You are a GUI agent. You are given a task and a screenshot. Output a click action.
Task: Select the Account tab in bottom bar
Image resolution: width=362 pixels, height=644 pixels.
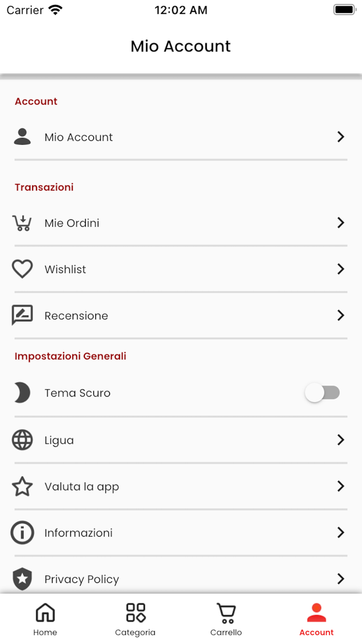tap(316, 619)
